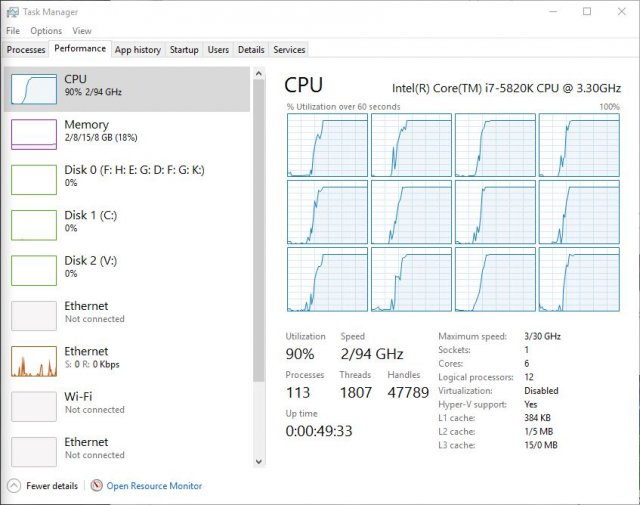Select Disk 1 (C:) graph icon

(33, 224)
